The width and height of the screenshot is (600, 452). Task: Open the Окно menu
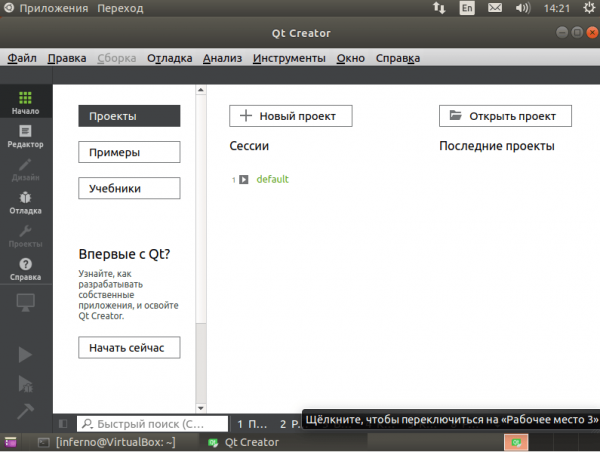[351, 58]
